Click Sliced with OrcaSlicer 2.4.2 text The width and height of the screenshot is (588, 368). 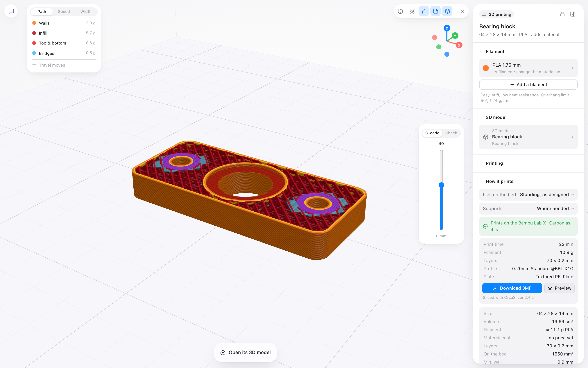point(508,297)
